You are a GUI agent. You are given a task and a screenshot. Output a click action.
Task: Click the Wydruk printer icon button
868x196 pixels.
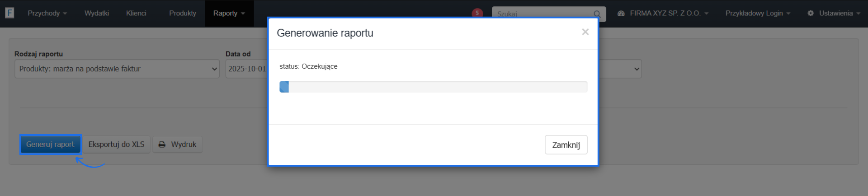tap(177, 145)
